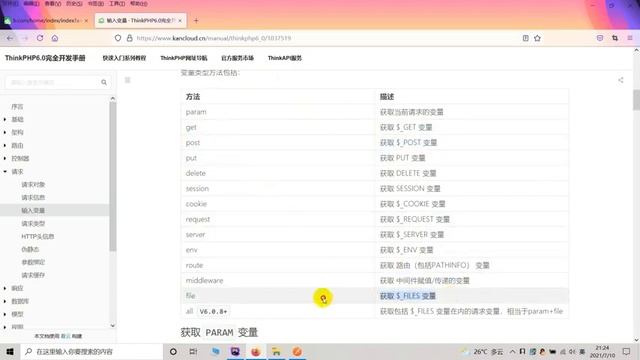Viewport: 640px width, 360px height.
Task: Reload the page with the refresh icon
Action: tap(40, 38)
